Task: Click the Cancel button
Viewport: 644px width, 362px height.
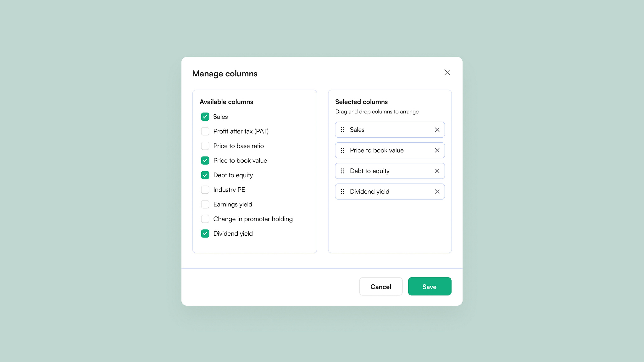Action: coord(381,286)
